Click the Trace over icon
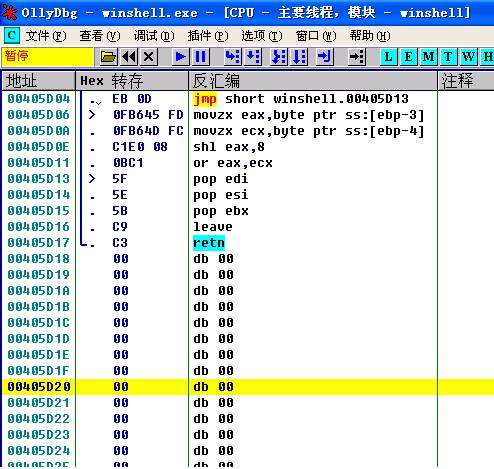Viewport: 494px width, 469px height. pos(299,57)
